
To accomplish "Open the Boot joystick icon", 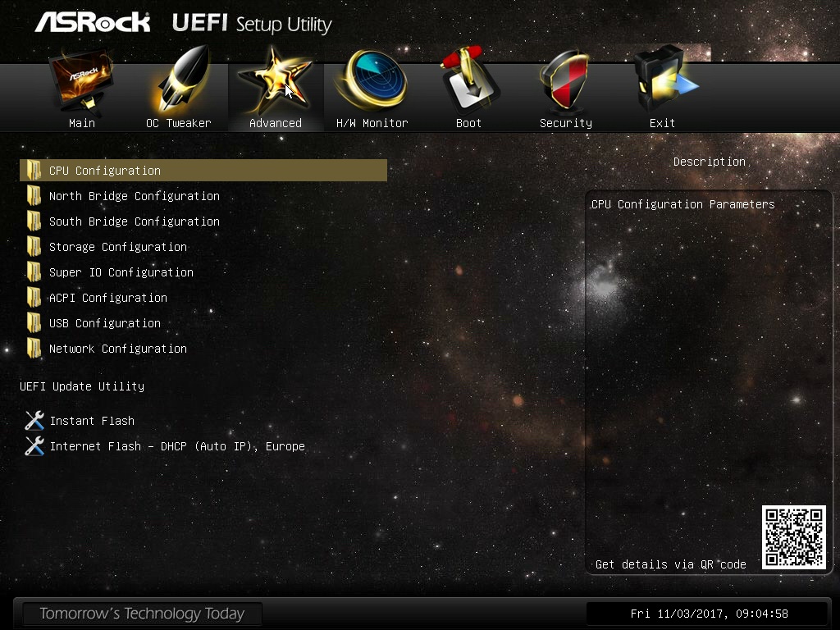I will coord(469,80).
